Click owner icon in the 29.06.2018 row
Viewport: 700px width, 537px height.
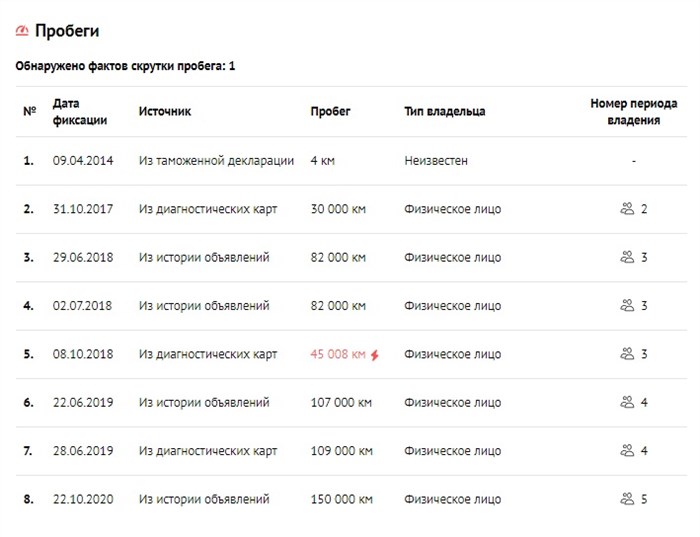click(627, 257)
